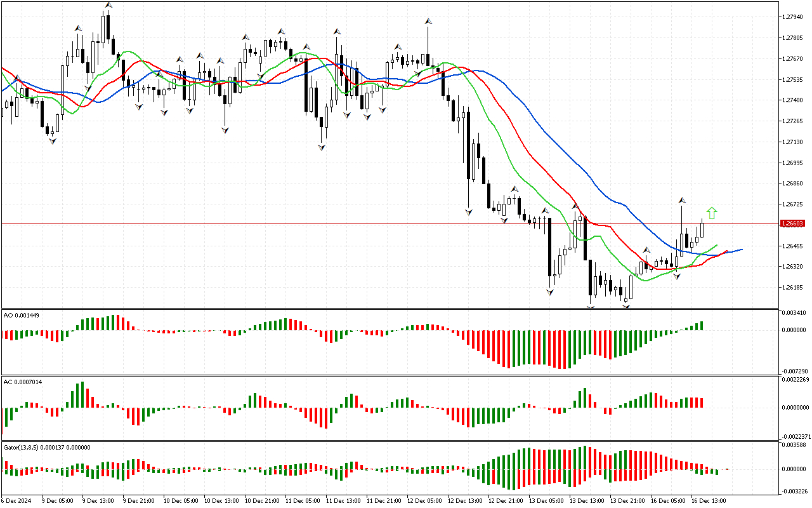
Task: Click the green up arrow signal icon
Action: tap(712, 213)
